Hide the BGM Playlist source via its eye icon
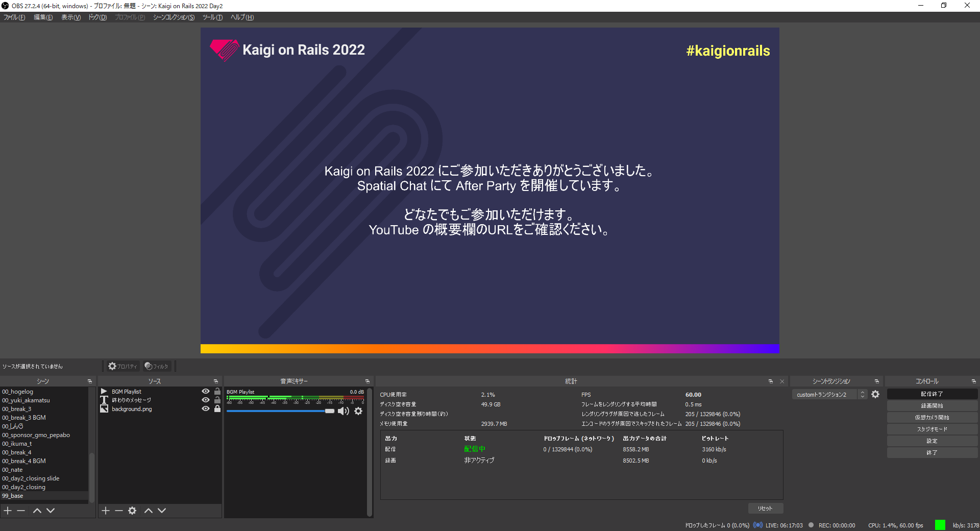Viewport: 980px width, 531px height. tap(206, 392)
